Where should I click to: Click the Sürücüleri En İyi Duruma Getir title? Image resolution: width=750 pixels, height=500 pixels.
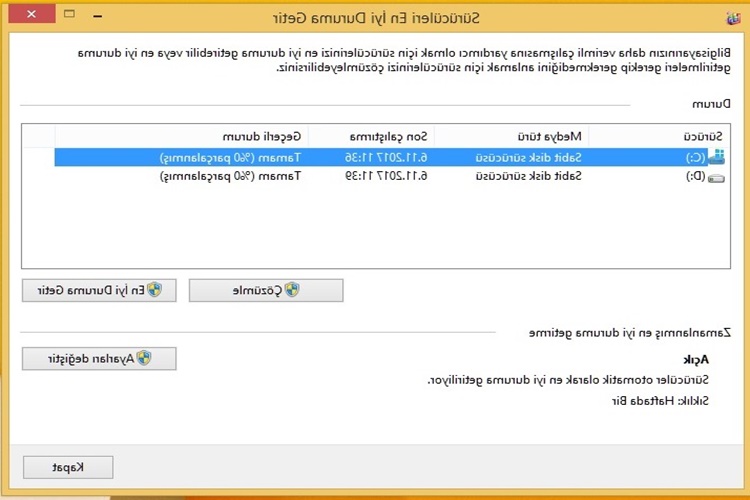tap(376, 19)
